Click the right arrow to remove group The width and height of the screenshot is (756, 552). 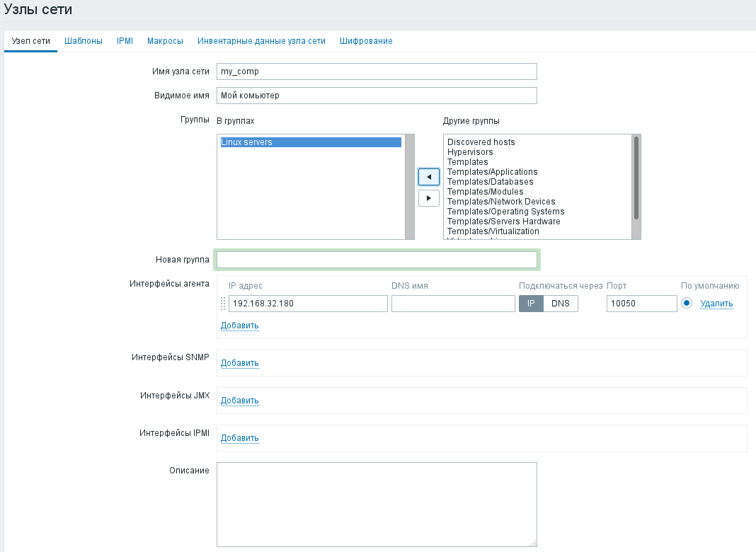coord(428,198)
